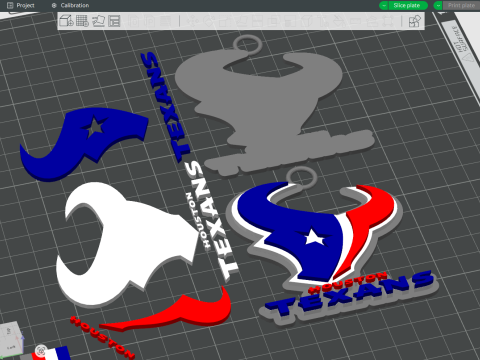The width and height of the screenshot is (480, 360).
Task: Click the Add plate icon
Action: pyautogui.click(x=82, y=21)
